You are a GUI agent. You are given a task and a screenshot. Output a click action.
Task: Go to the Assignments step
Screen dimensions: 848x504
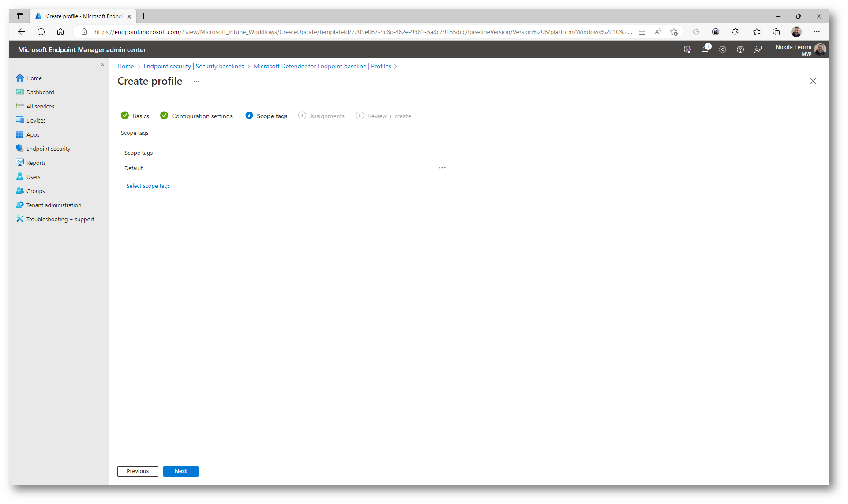[322, 116]
